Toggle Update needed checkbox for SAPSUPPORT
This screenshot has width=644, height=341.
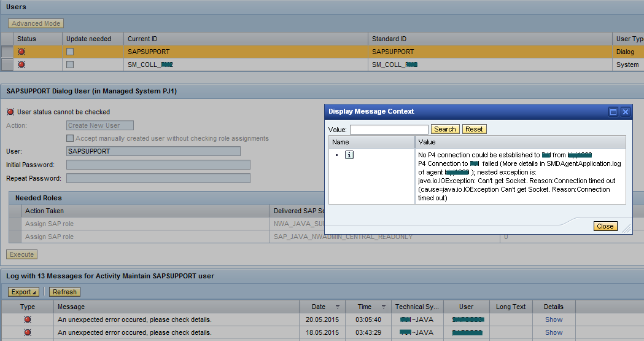70,52
